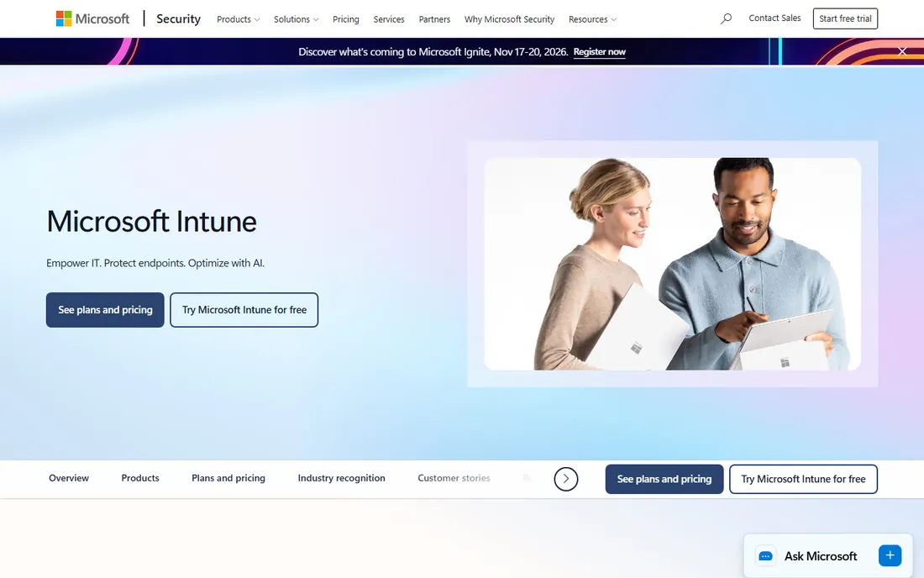Expand the Solutions dropdown menu
924x578 pixels.
click(296, 18)
